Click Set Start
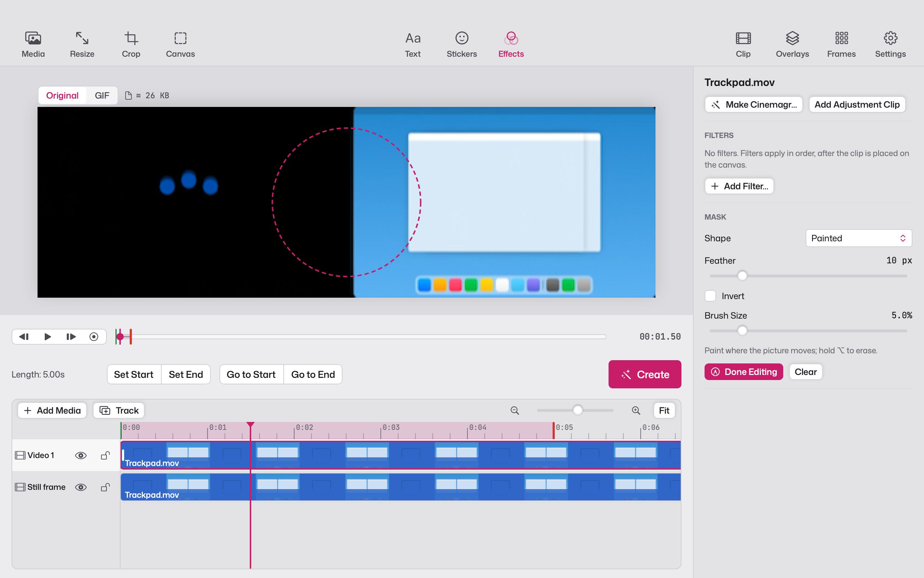The image size is (924, 578). (134, 374)
